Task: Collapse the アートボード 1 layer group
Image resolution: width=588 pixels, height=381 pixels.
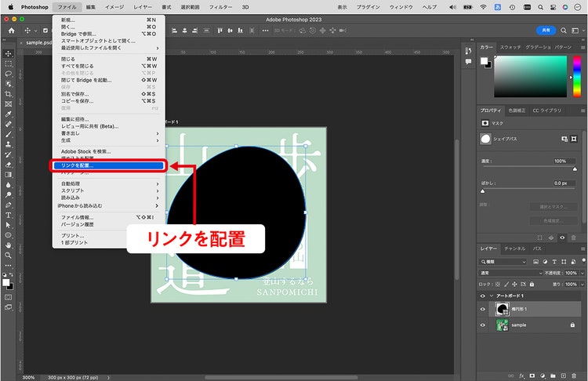Action: click(492, 296)
